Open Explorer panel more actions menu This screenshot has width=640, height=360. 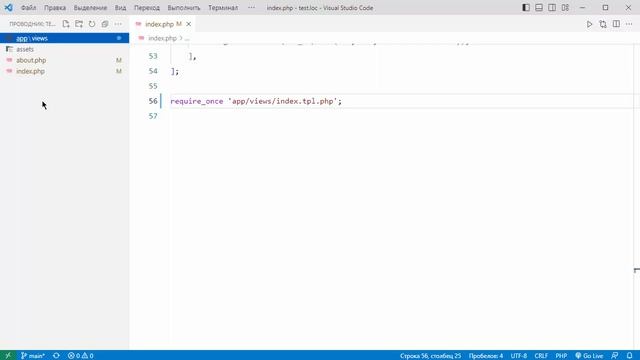118,24
